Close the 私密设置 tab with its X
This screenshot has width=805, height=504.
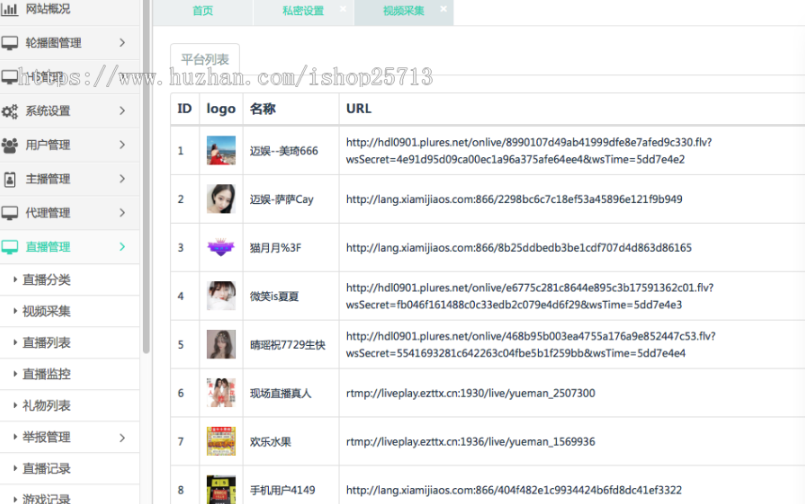click(x=343, y=9)
